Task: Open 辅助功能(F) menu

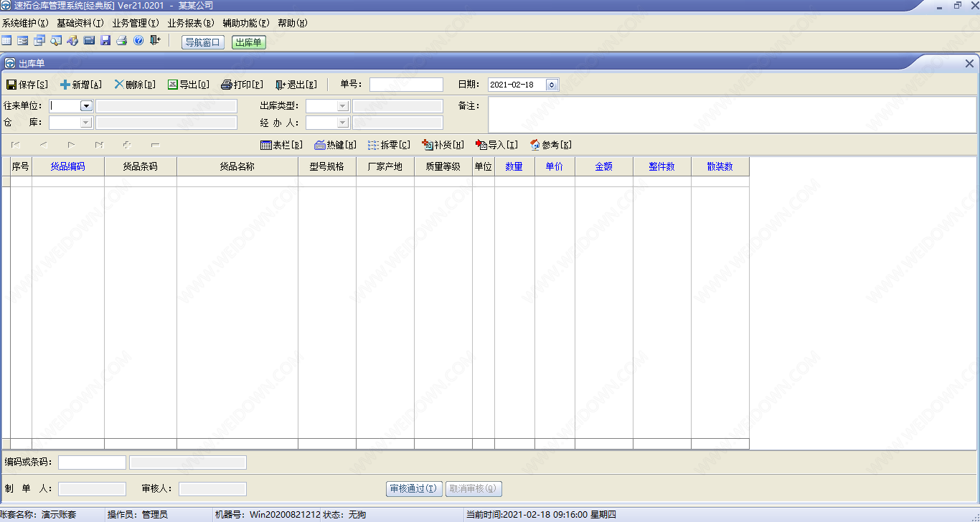Action: click(x=246, y=23)
